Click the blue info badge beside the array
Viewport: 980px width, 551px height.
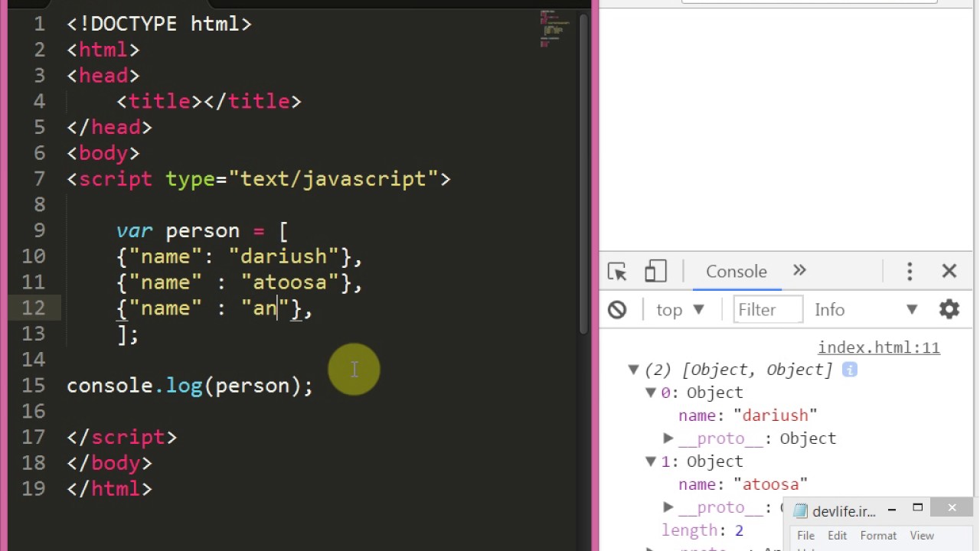point(850,370)
